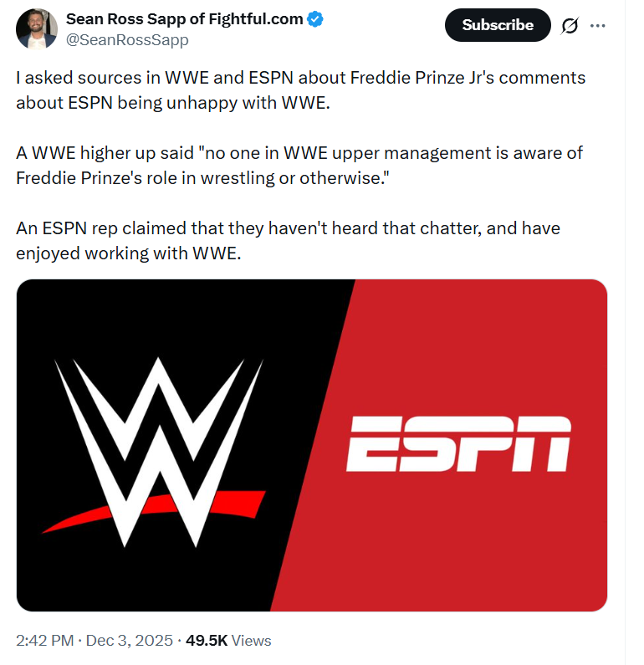The image size is (644, 665).
Task: Click Sean Ross Sapp's profile avatar
Action: pos(36,28)
